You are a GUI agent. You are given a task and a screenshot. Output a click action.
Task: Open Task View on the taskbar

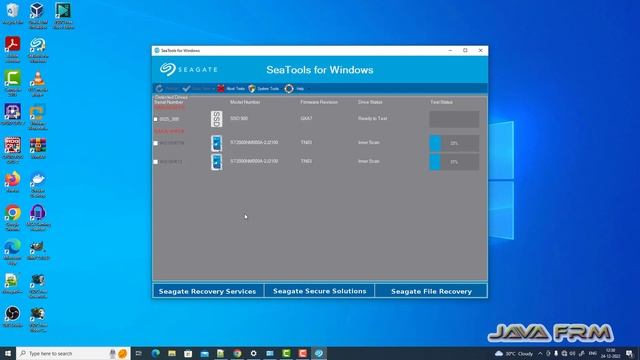tap(138, 353)
